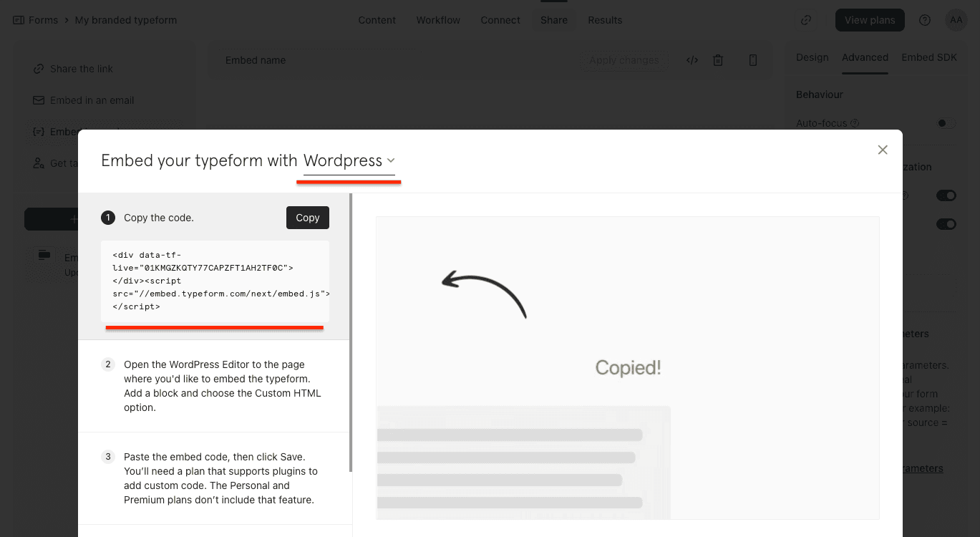Viewport: 980px width, 537px height.
Task: Open the Results section in the top navigation
Action: coord(605,20)
